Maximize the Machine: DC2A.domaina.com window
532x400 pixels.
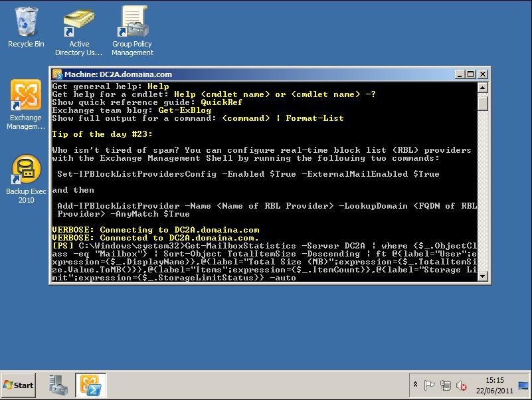coord(470,74)
